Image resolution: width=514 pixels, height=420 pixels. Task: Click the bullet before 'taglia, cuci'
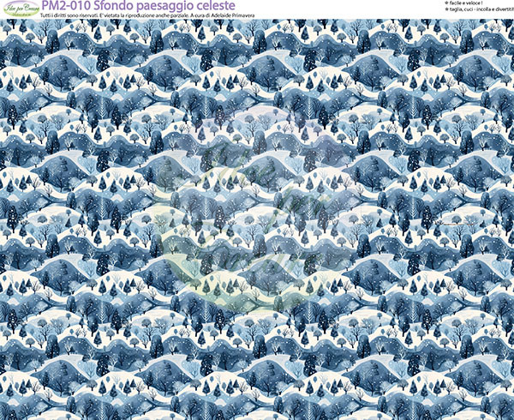coord(446,11)
